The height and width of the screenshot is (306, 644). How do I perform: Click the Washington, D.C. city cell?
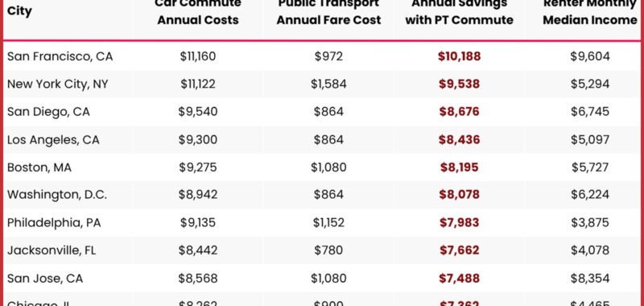(57, 195)
